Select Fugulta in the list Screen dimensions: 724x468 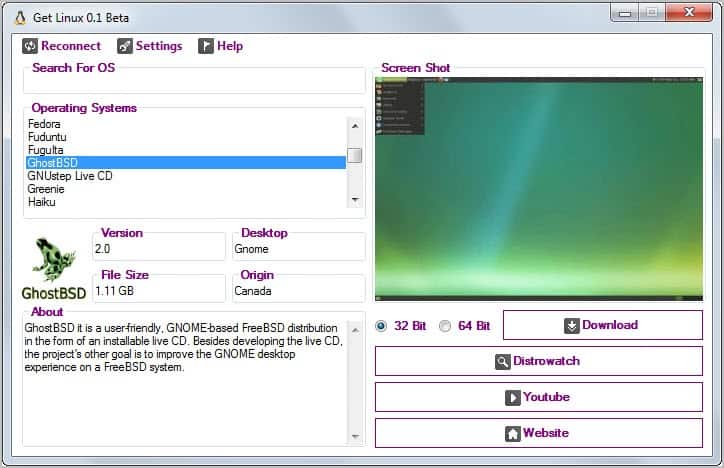point(186,150)
